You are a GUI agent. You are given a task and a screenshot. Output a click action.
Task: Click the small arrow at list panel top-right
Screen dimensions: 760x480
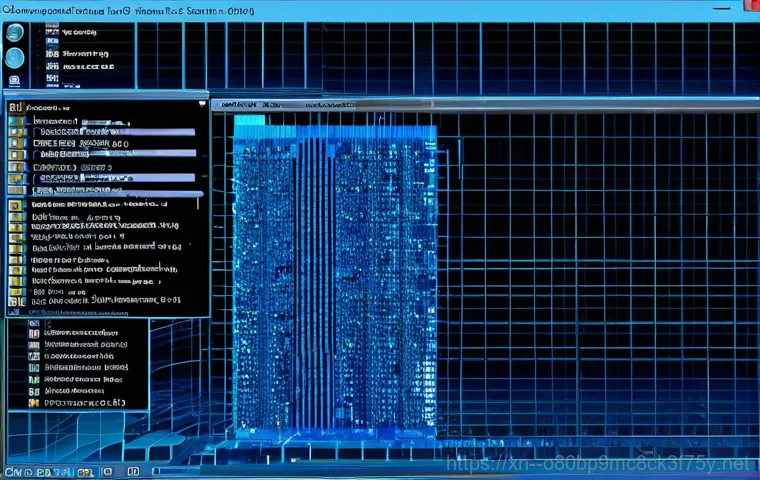pyautogui.click(x=203, y=103)
